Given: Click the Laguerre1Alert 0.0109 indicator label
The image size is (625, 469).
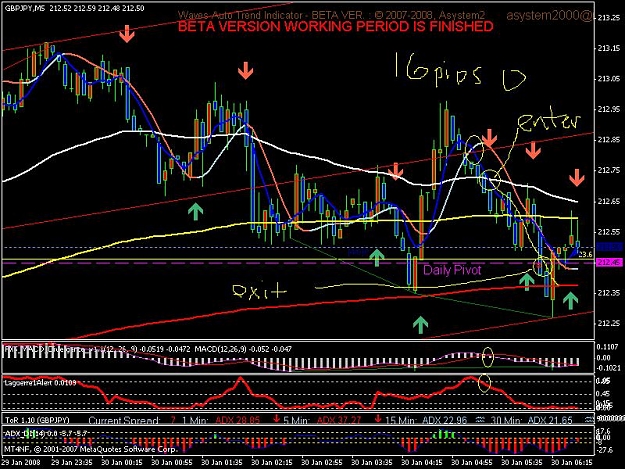Looking at the screenshot, I should click(40, 383).
